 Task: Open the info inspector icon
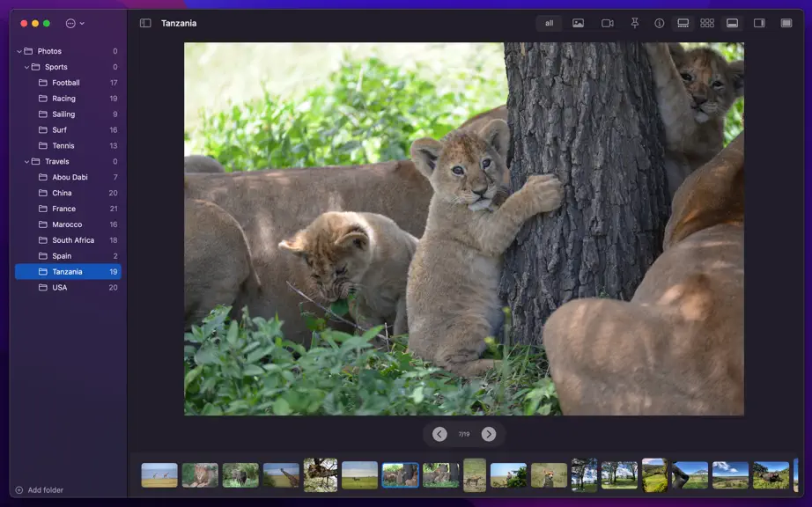[x=660, y=23]
